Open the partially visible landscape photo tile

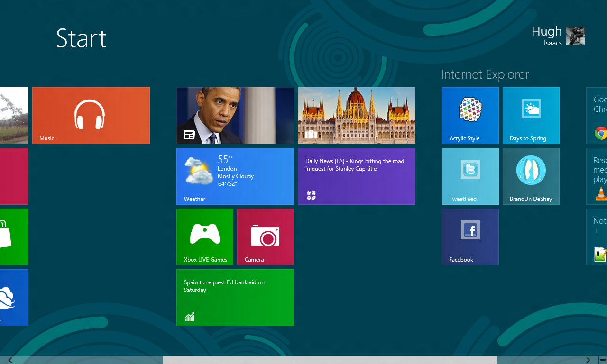[x=14, y=116]
